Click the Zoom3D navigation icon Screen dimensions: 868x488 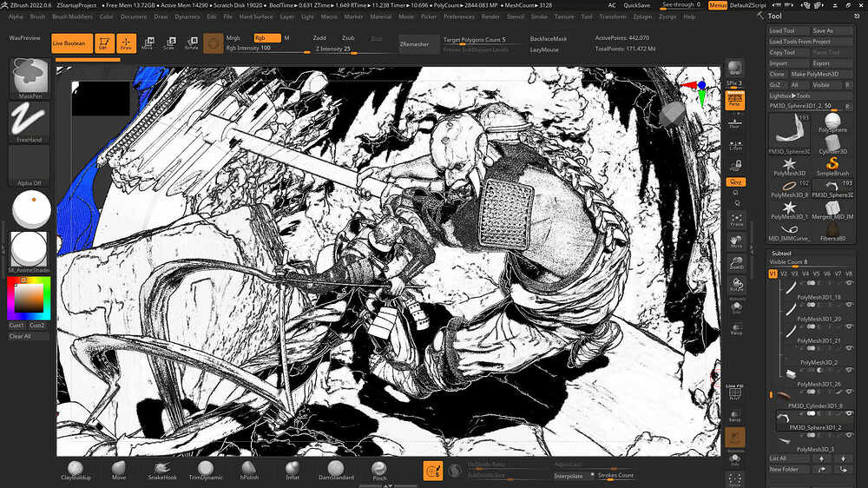point(736,264)
